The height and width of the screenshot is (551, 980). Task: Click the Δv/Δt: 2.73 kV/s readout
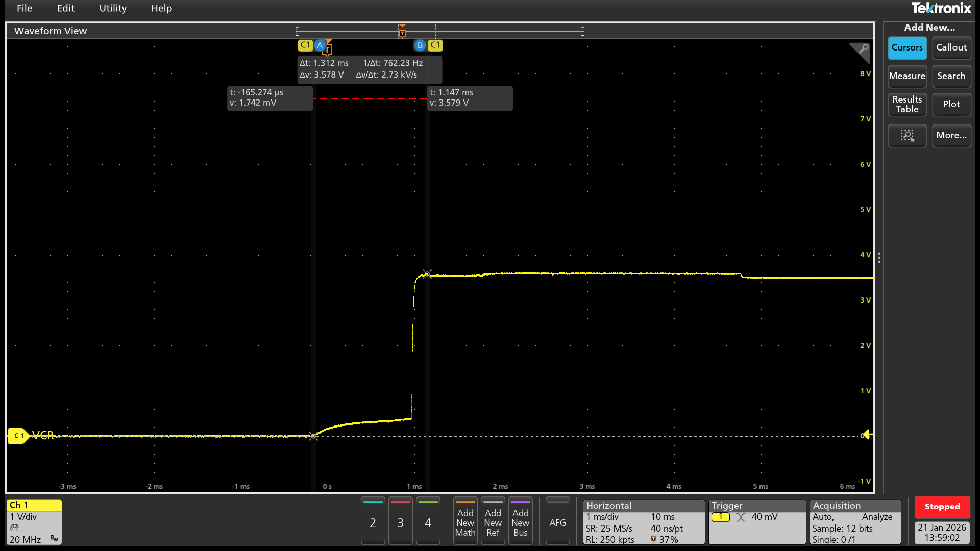[x=386, y=75]
